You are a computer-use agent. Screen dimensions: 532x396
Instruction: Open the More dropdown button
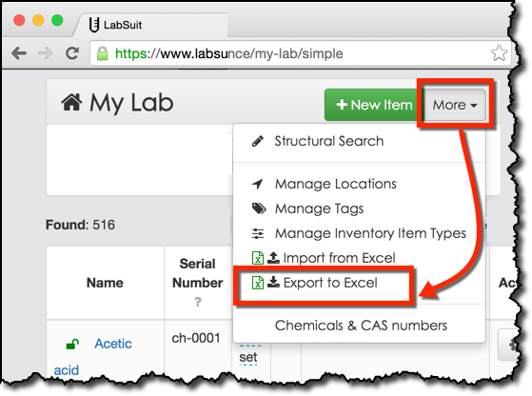455,105
